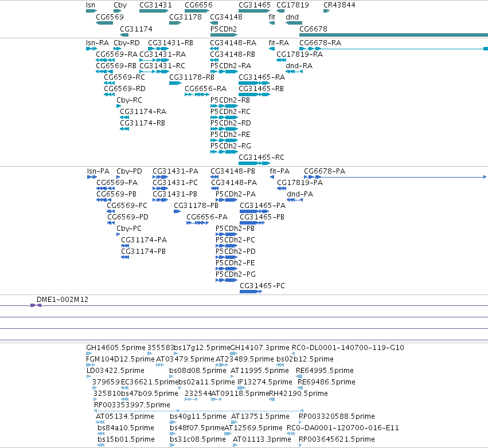The height and width of the screenshot is (448, 488).
Task: Open transcript Cby-RD
Action: 118,49
